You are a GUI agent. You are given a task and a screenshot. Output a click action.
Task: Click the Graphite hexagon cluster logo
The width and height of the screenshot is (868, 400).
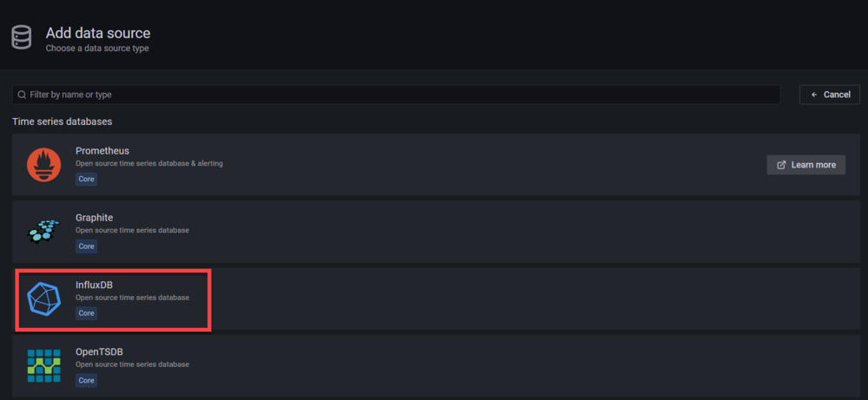click(43, 232)
